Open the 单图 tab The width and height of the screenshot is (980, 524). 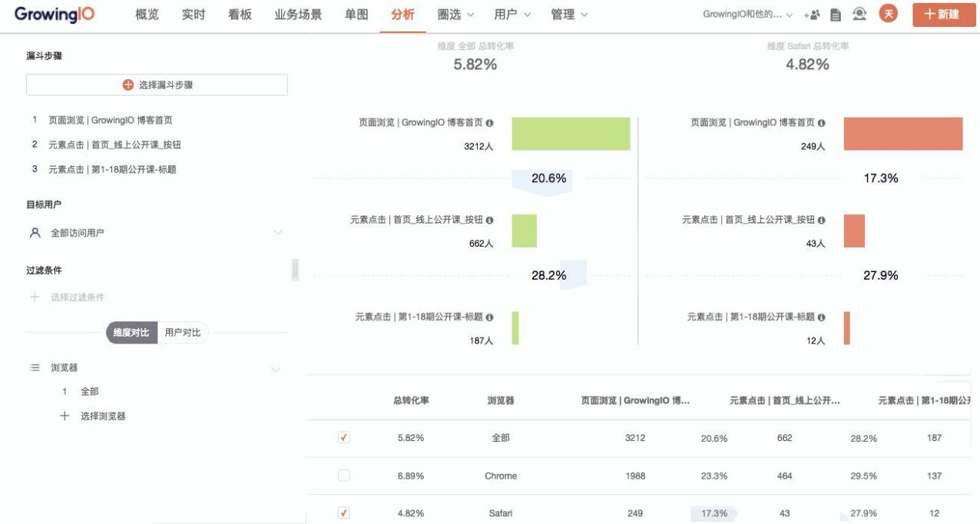356,15
